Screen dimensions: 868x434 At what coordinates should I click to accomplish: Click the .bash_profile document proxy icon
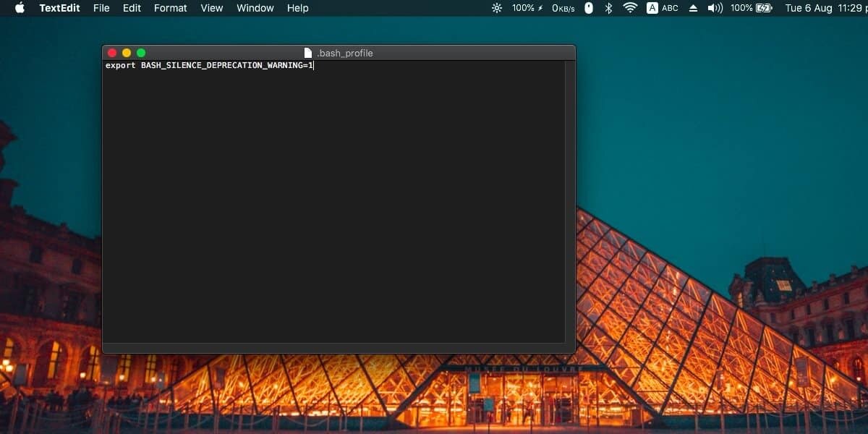(x=308, y=53)
